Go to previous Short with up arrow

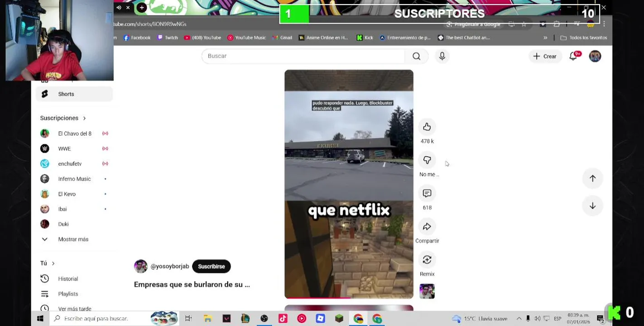592,178
